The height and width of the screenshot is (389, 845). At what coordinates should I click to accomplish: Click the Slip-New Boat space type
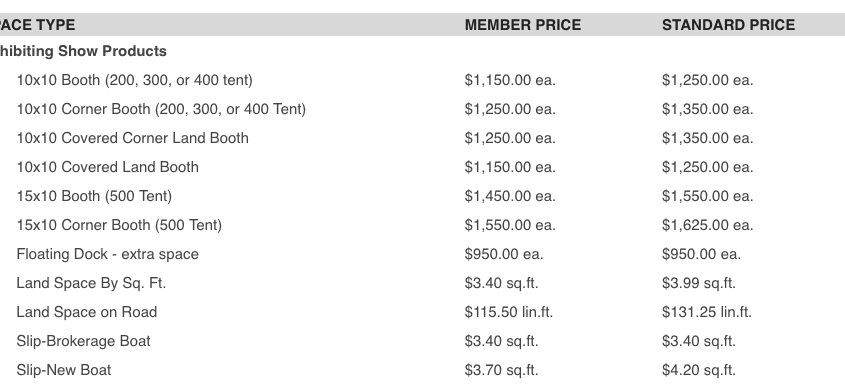click(64, 370)
